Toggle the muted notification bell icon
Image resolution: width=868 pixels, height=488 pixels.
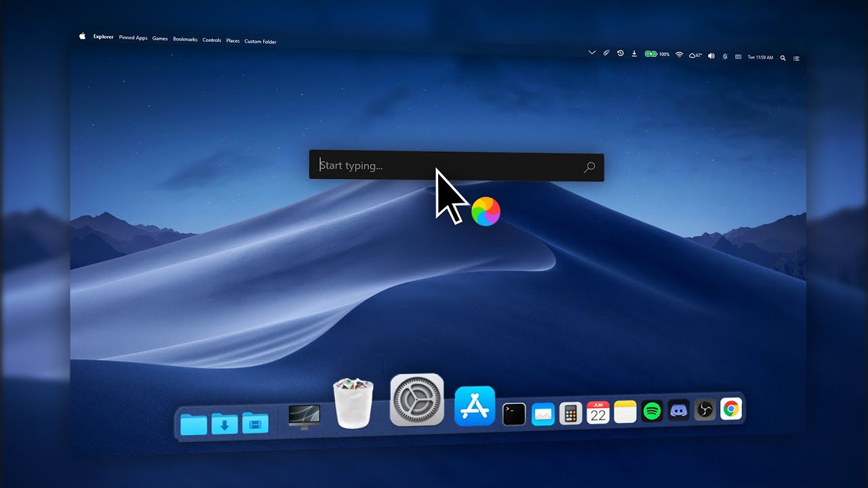point(726,56)
